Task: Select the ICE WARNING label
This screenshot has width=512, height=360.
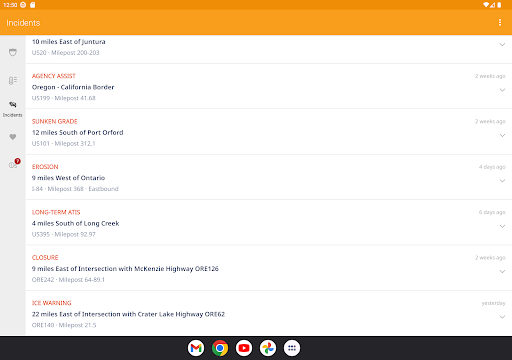Action: 52,303
